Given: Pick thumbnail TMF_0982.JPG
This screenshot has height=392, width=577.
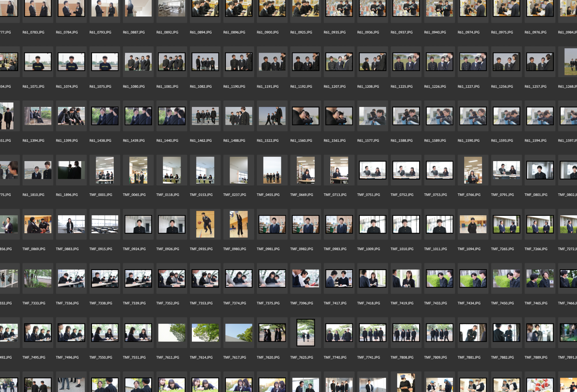Looking at the screenshot, I should pos(306,224).
